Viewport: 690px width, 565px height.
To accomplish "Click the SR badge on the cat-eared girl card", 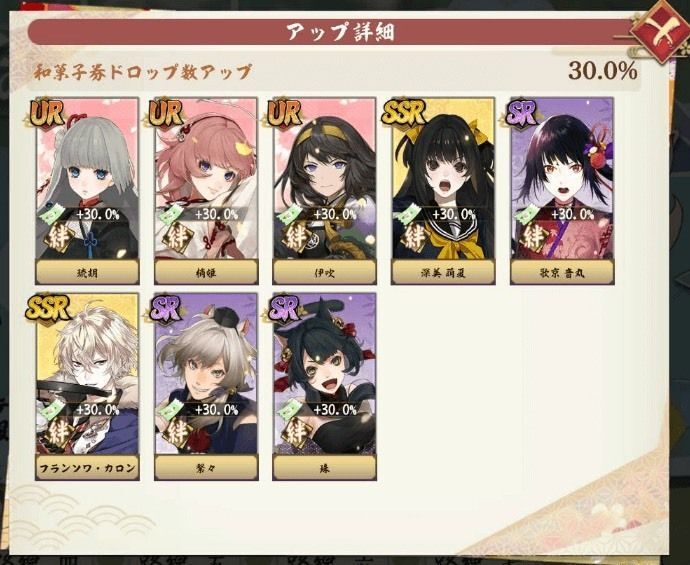I will [x=285, y=308].
